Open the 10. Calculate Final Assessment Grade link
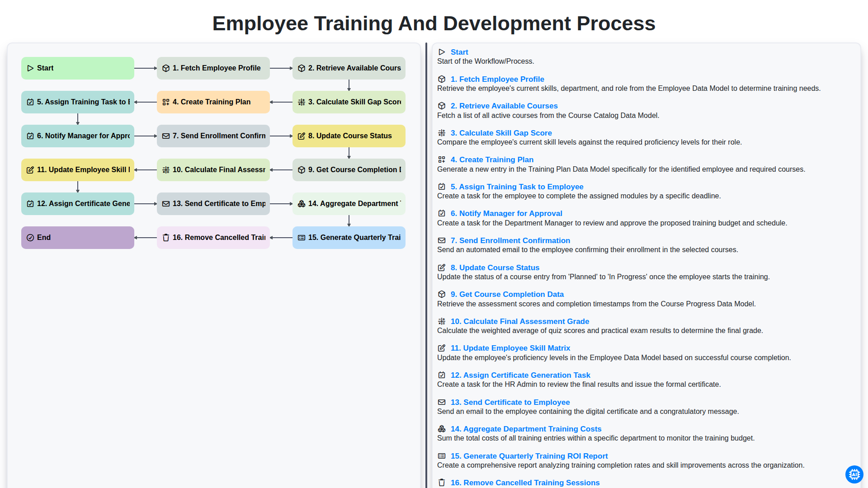Screen dimensions: 868x488 coord(520,321)
